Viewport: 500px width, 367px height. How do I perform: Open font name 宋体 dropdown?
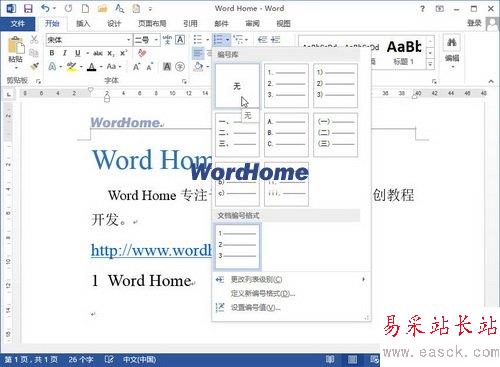129,40
